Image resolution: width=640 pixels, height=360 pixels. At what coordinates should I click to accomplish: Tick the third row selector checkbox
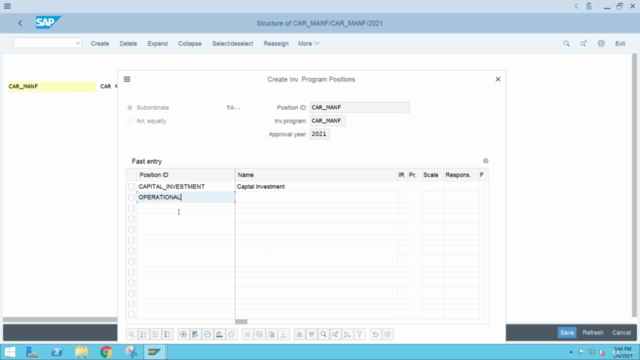tap(131, 208)
